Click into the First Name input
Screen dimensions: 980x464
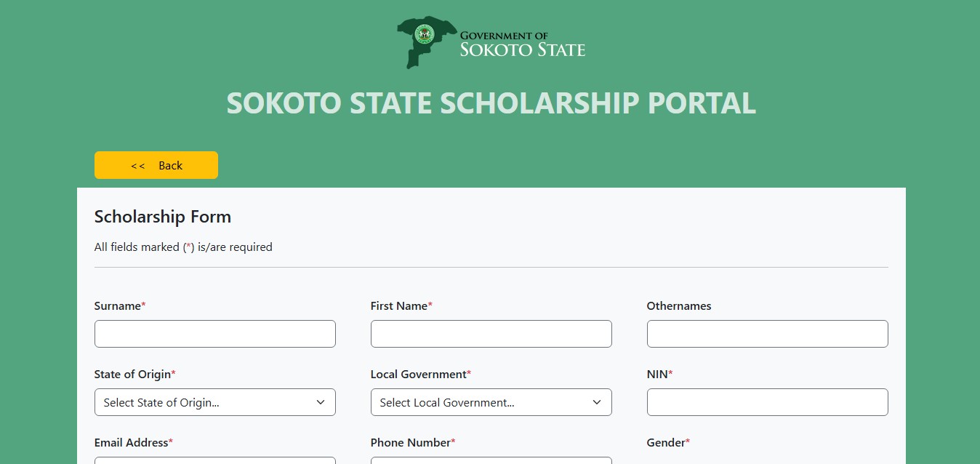coord(491,334)
